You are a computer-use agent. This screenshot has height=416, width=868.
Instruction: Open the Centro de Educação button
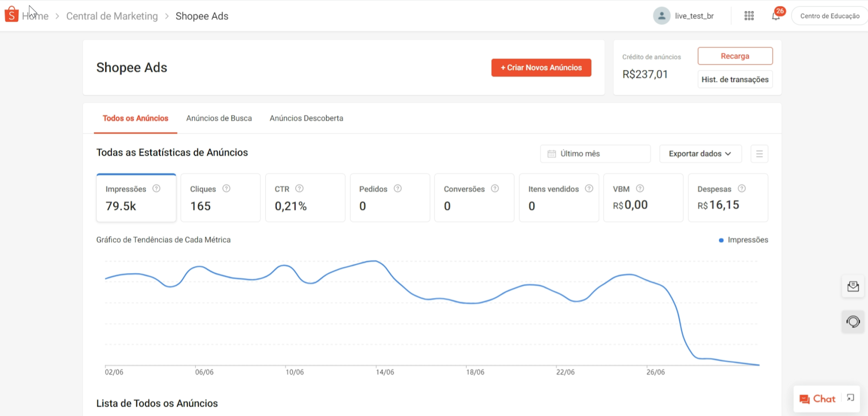(829, 16)
